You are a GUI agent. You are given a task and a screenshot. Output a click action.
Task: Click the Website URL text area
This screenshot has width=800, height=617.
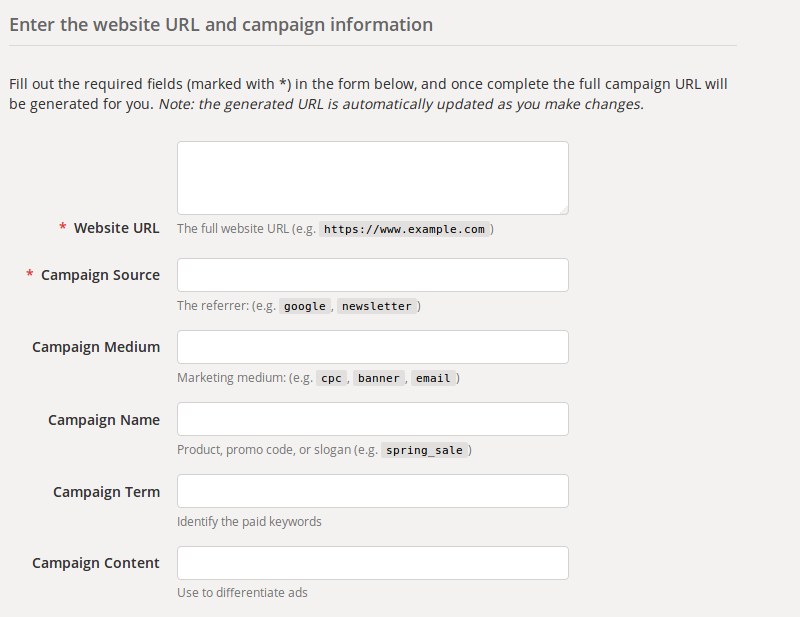click(x=372, y=177)
